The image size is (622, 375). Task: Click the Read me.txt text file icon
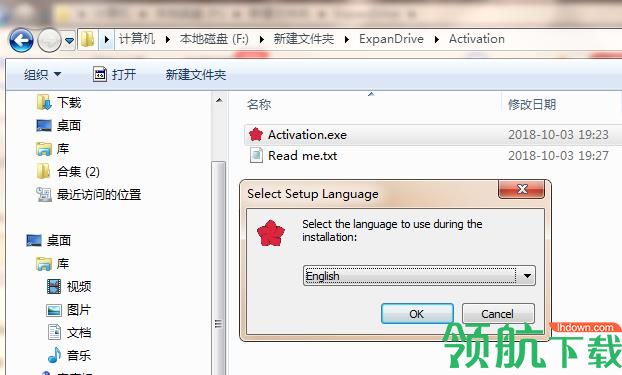[x=256, y=155]
